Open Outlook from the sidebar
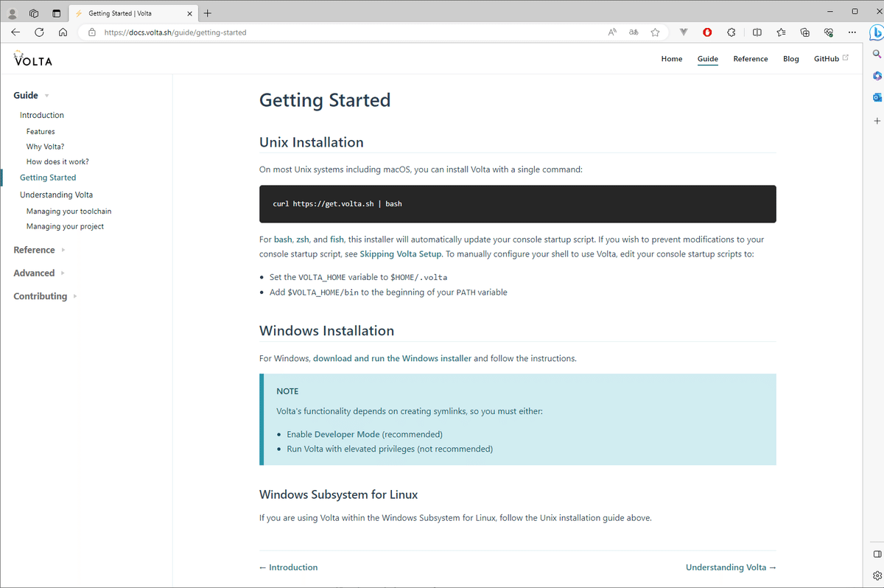 876,97
